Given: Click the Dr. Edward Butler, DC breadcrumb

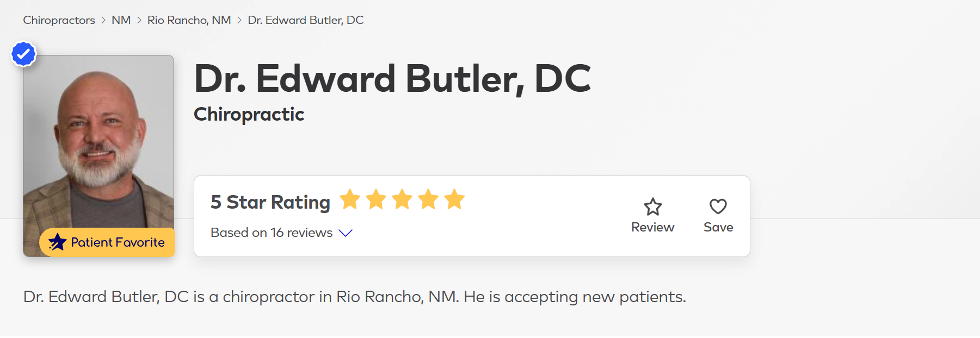Looking at the screenshot, I should pos(305,20).
